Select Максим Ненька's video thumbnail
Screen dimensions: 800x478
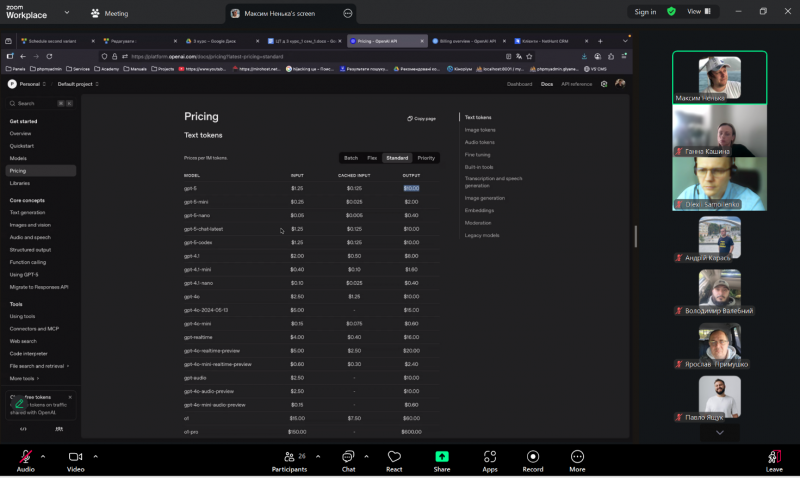(x=719, y=78)
